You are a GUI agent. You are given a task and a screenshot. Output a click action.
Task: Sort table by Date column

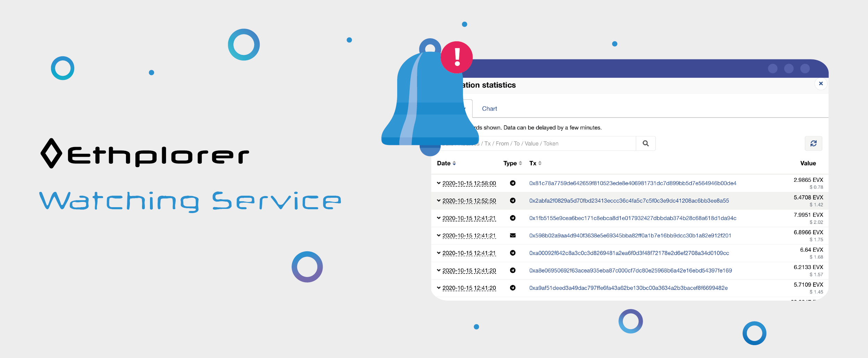pyautogui.click(x=446, y=163)
